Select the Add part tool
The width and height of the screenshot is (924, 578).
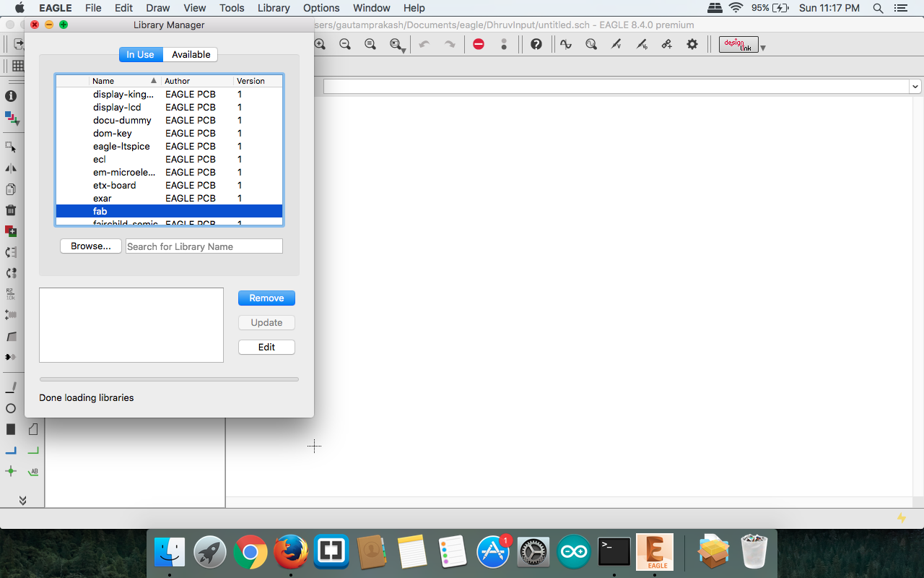[x=11, y=231]
